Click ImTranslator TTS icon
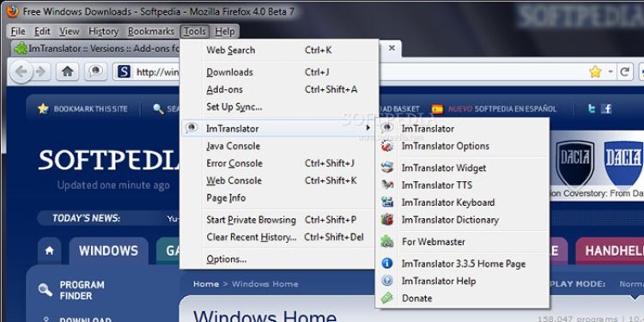 coord(387,185)
